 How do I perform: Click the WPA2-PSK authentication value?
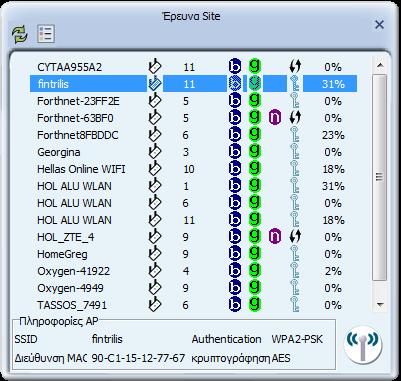pyautogui.click(x=297, y=339)
